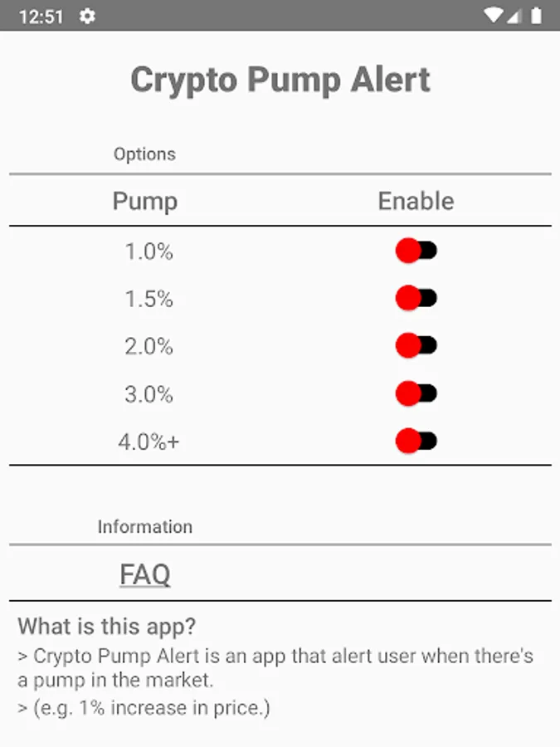Tap the 2.0% pump label
Screen dimensions: 560x747
[149, 347]
